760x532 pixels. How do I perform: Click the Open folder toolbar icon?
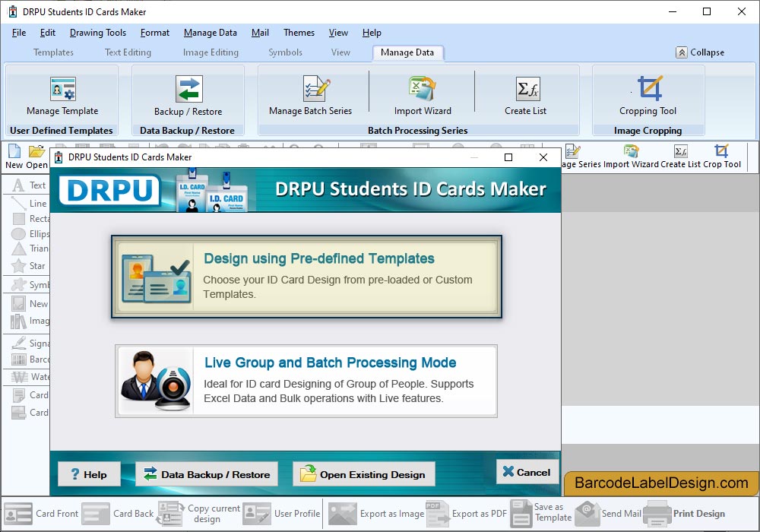click(x=36, y=157)
